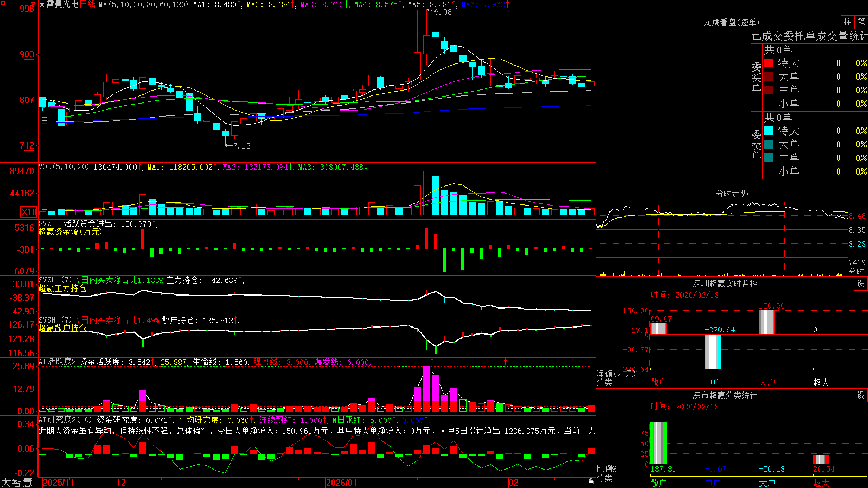Click the 分时 label beside intraday volume
The height and width of the screenshot is (488, 868).
(x=857, y=272)
